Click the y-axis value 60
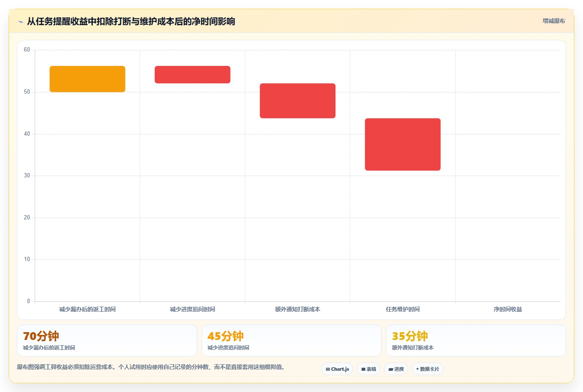This screenshot has height=392, width=583. point(27,50)
